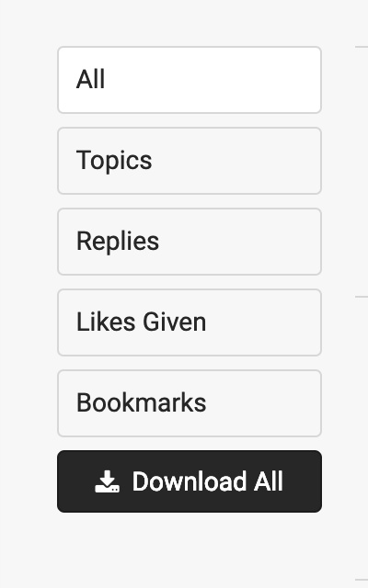Select the highlighted All navigation item
The image size is (368, 588).
[x=190, y=80]
